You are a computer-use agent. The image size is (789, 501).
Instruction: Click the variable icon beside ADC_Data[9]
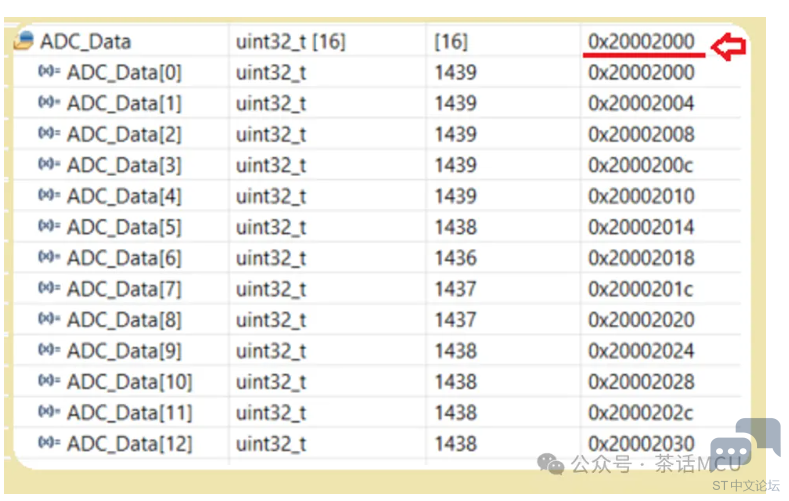point(49,350)
